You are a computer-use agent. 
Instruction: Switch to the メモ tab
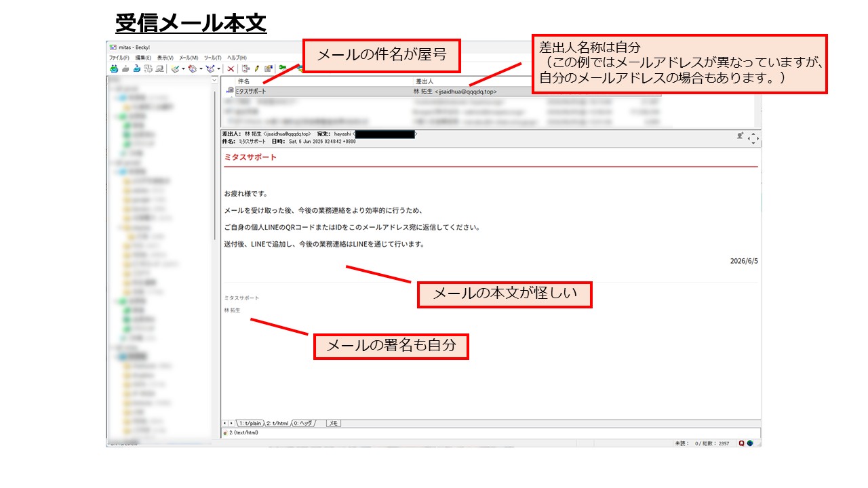333,423
